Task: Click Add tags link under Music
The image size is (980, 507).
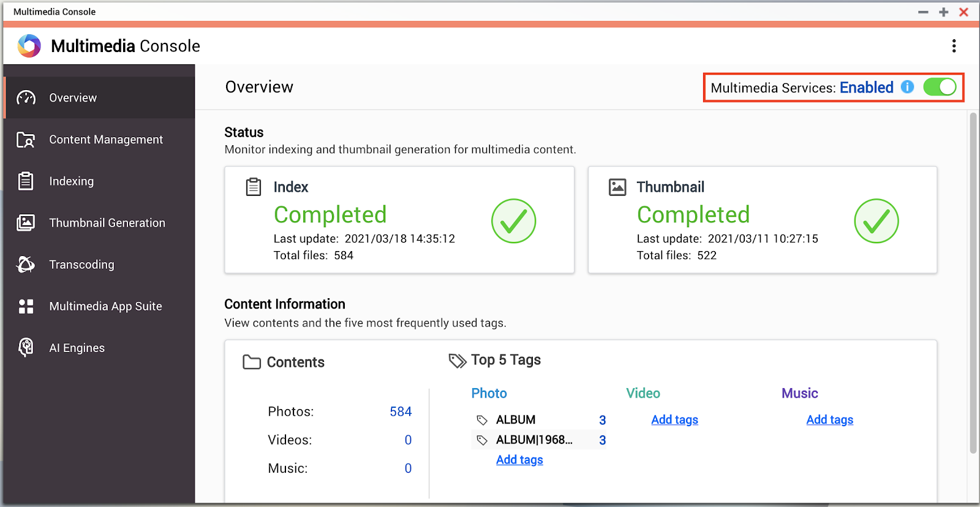Action: (829, 419)
